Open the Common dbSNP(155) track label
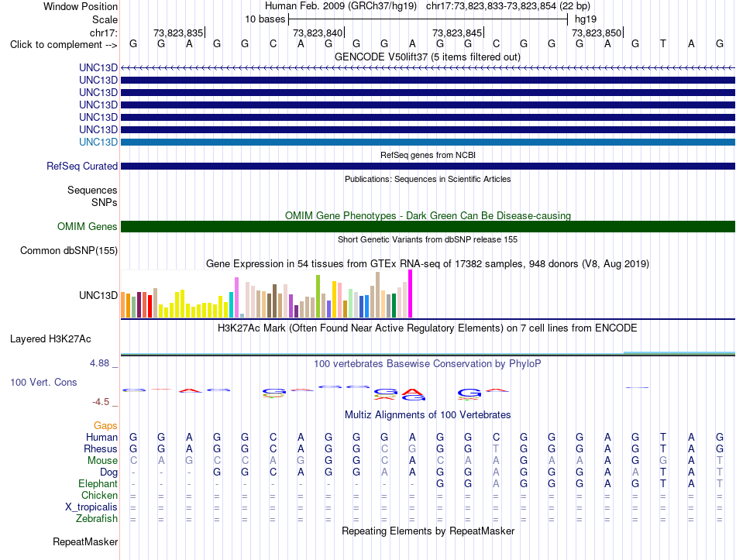Viewport: 736px width, 560px height. [69, 251]
